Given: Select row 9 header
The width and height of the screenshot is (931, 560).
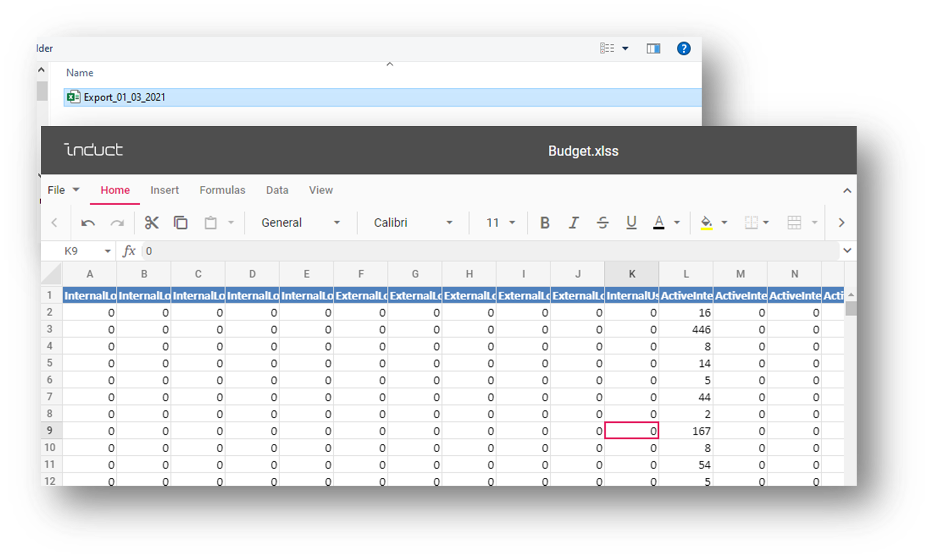Looking at the screenshot, I should [50, 430].
